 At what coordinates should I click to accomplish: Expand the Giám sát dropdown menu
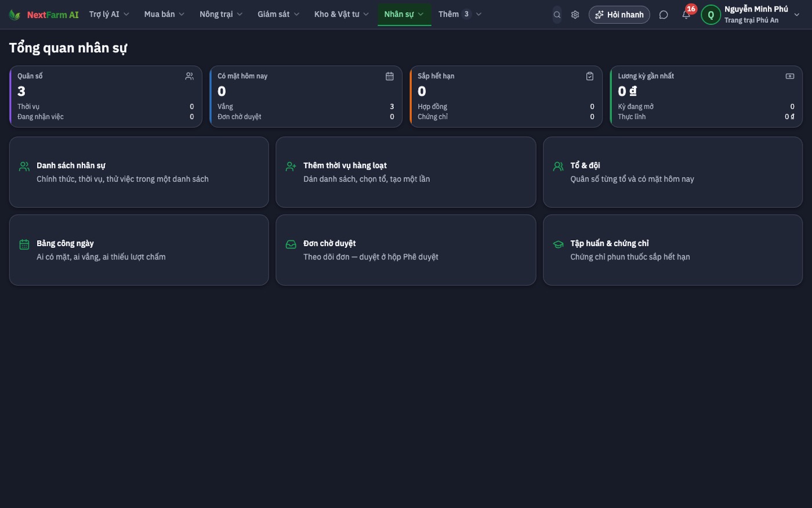pyautogui.click(x=278, y=15)
